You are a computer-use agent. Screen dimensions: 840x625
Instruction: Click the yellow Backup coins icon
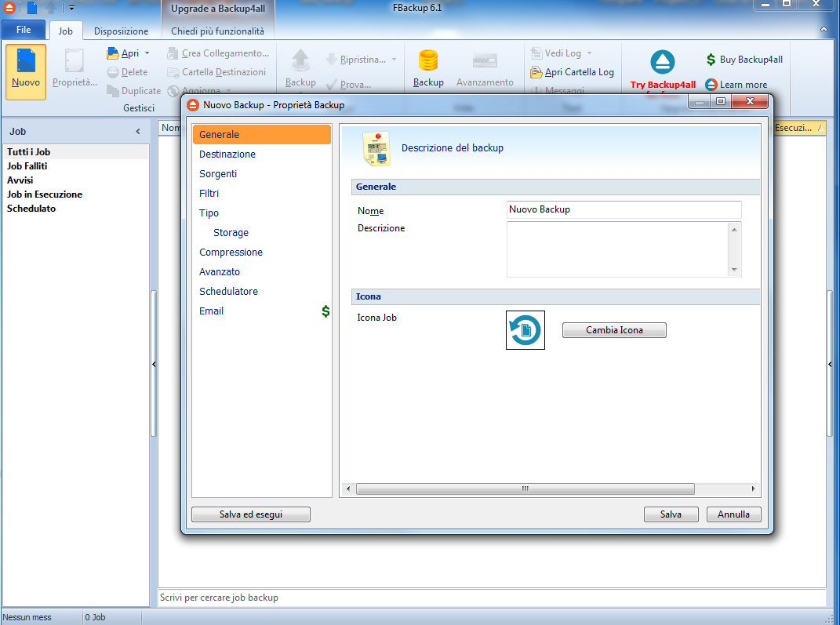(x=427, y=61)
